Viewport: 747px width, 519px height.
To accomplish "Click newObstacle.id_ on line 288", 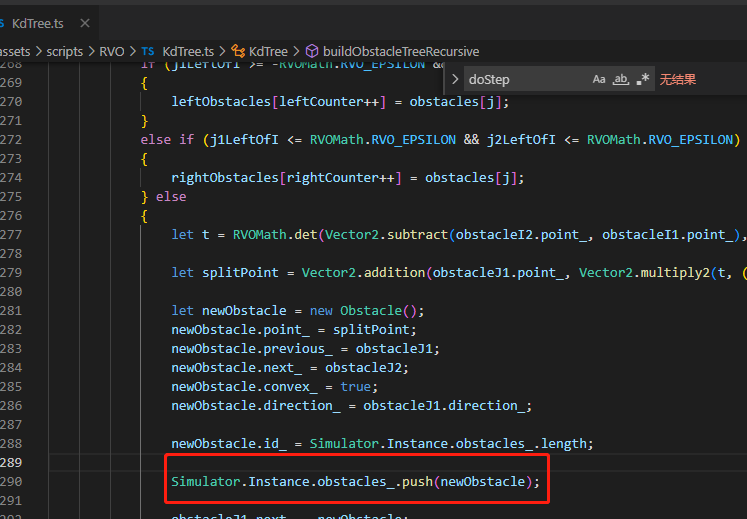I will pyautogui.click(x=229, y=444).
